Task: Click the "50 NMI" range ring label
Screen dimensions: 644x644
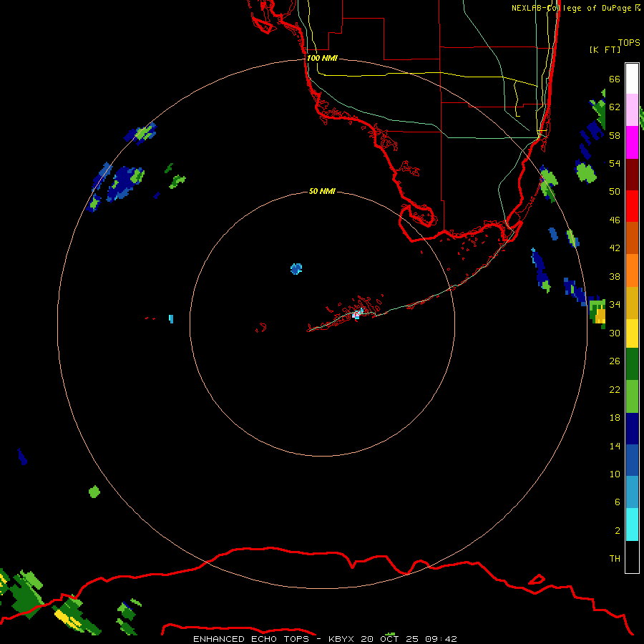Action: tap(322, 191)
